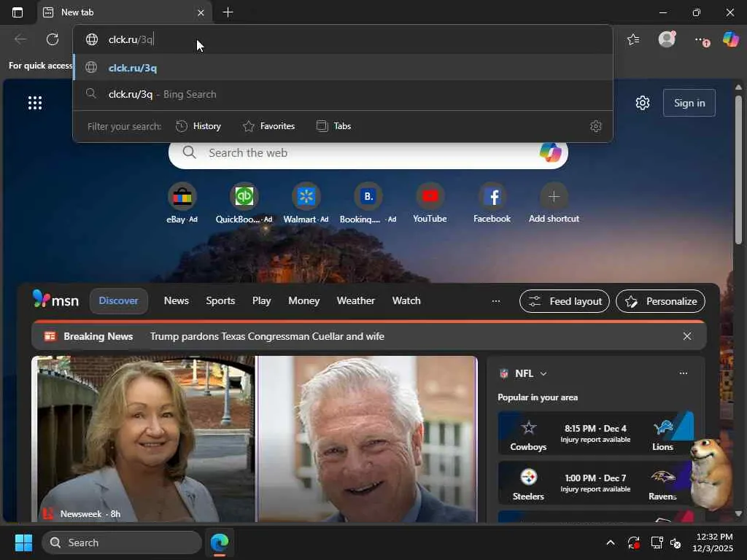Select clck.ru/3q Bing Search suggestion
Screen dimensions: 747x560
(343, 94)
